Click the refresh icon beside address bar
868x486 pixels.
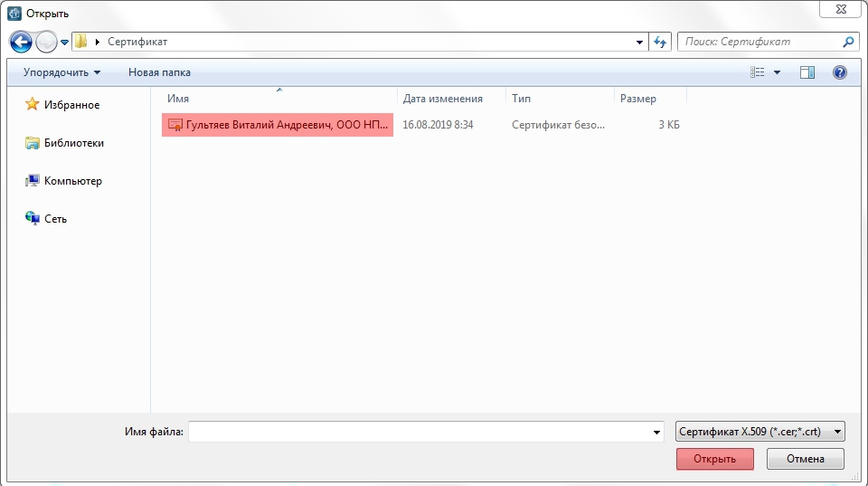click(660, 42)
